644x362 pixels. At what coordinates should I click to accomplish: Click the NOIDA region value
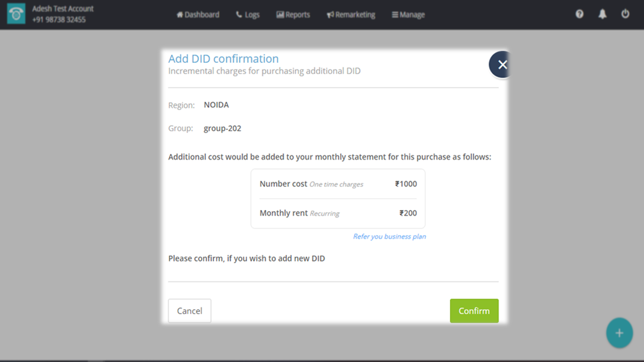216,105
